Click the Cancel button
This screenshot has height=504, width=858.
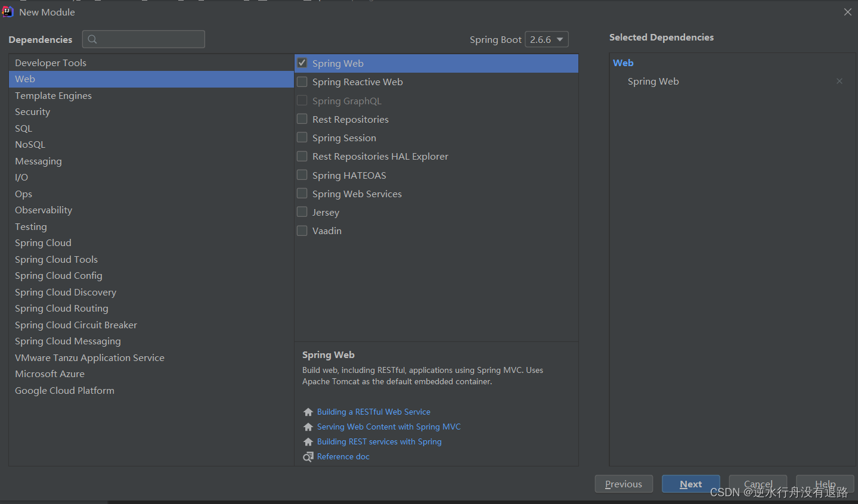758,484
